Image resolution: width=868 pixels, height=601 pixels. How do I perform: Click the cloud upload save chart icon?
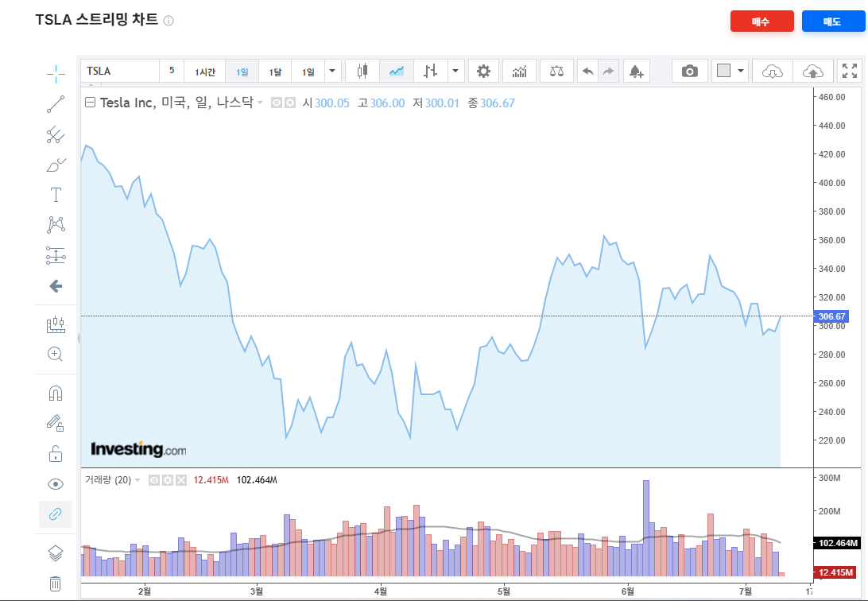[812, 71]
